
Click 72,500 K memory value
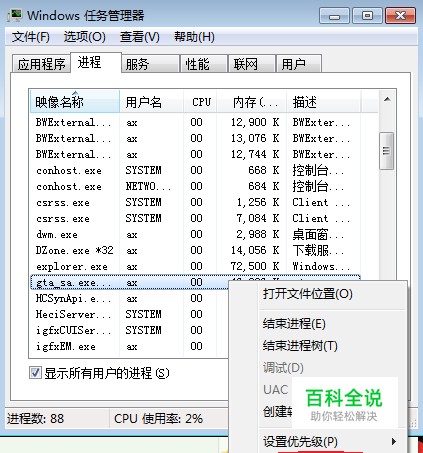(x=255, y=266)
